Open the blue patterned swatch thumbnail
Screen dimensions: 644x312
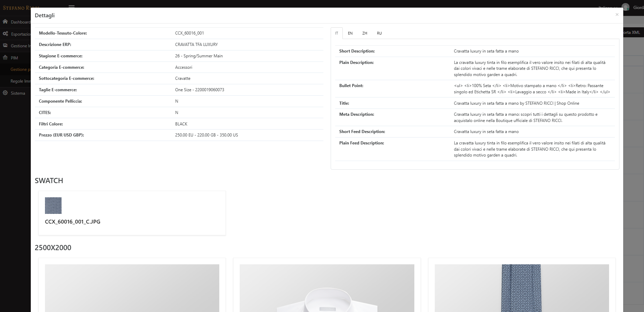coord(53,206)
